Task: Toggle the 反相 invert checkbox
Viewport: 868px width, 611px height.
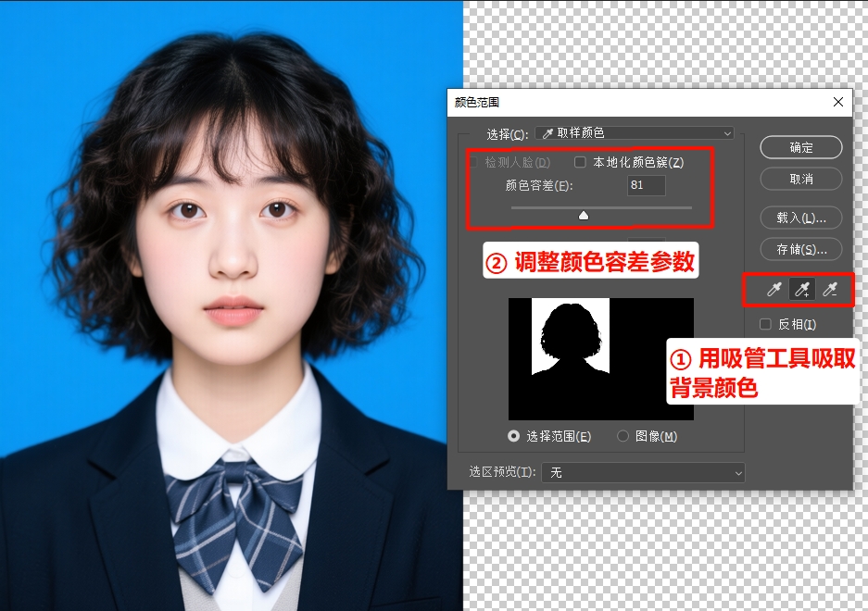Action: pos(765,324)
